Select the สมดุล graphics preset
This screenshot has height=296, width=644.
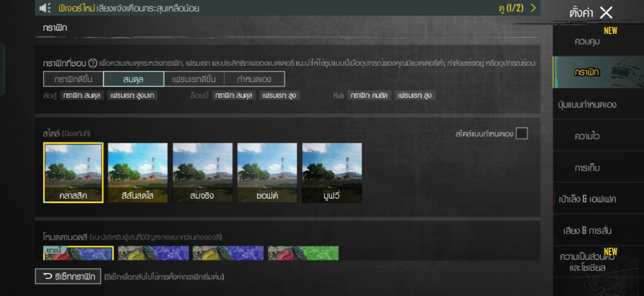tap(133, 79)
